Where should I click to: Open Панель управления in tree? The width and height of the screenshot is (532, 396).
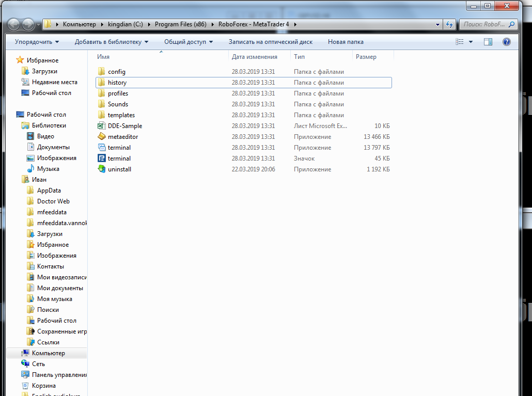(59, 375)
